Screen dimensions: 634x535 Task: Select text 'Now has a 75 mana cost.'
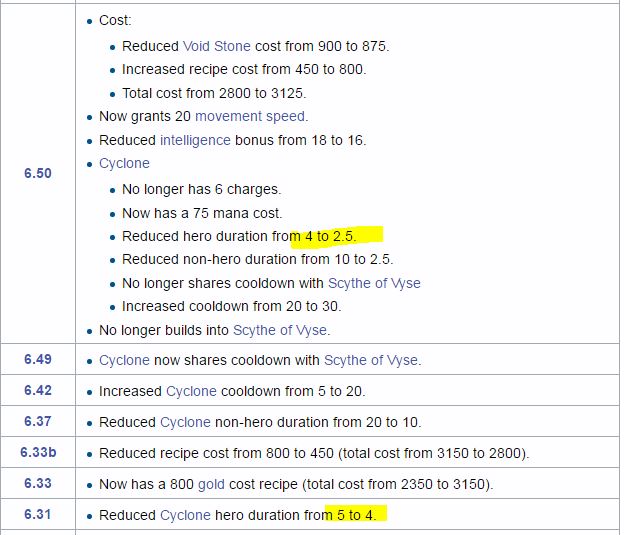202,213
